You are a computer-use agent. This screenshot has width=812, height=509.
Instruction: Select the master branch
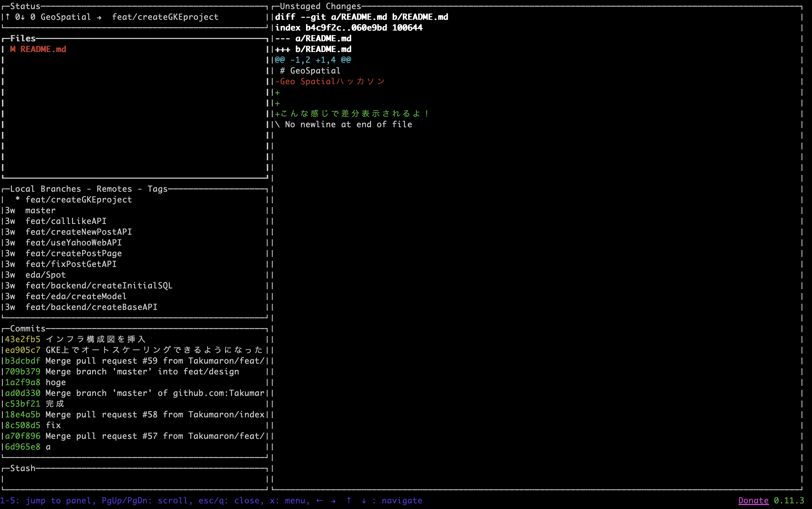[x=135, y=210]
